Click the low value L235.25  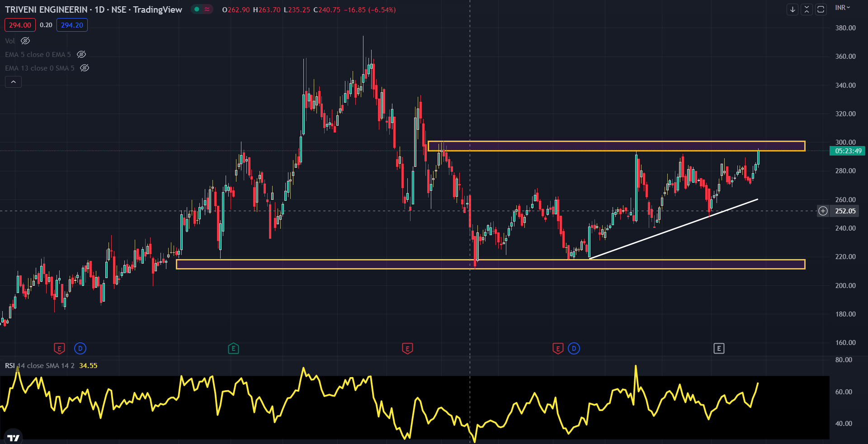point(297,9)
